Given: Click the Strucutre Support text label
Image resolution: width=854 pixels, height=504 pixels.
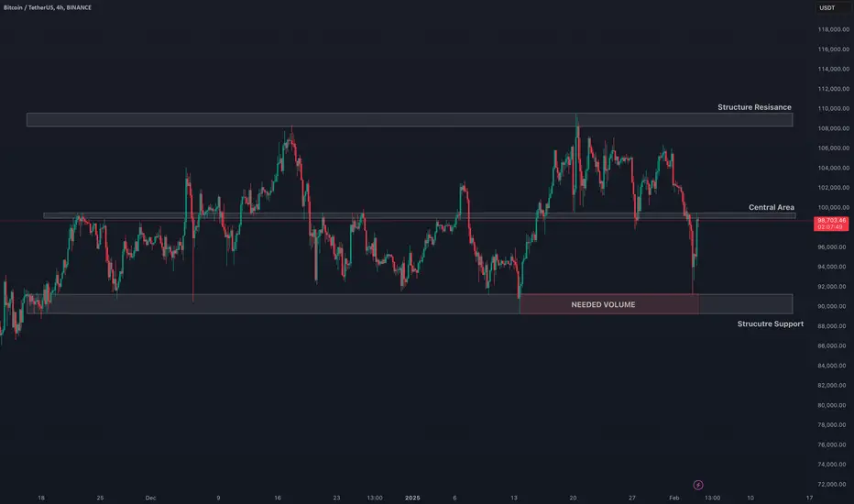Looking at the screenshot, I should 770,323.
